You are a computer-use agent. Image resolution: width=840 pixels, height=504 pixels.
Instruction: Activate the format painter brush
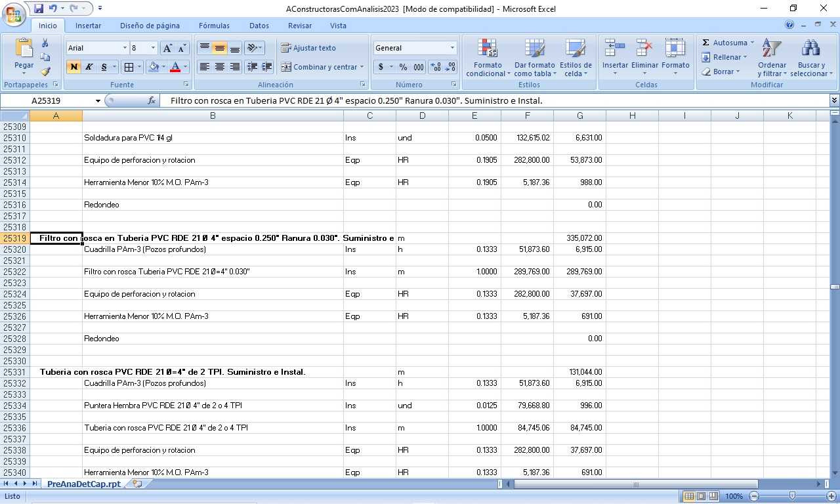(45, 72)
